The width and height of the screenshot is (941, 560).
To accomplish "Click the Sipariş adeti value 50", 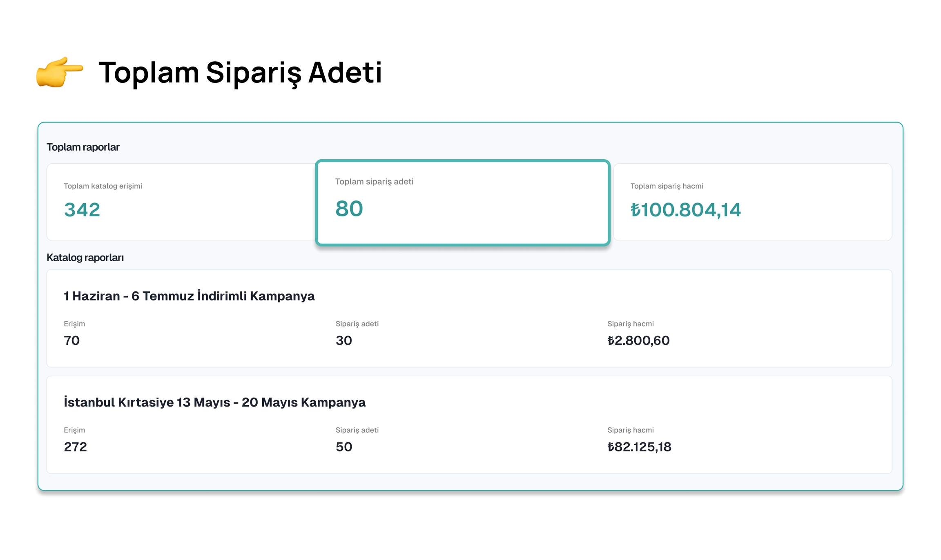I will tap(344, 447).
